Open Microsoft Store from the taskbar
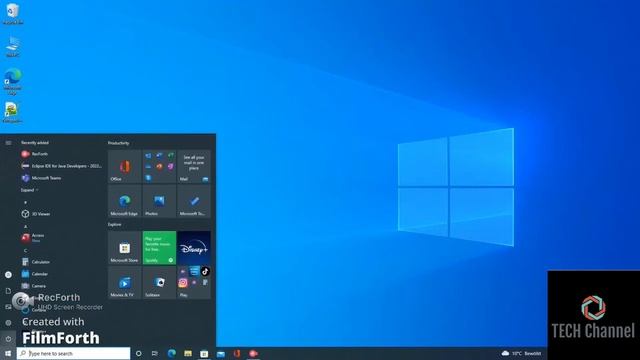 204,353
